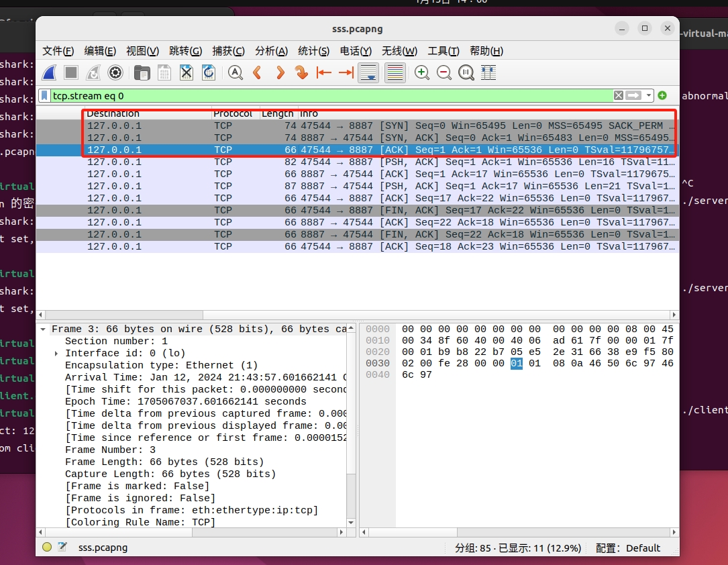Open the 帮助(H) menu
Image resolution: width=728 pixels, height=565 pixels.
[x=486, y=51]
